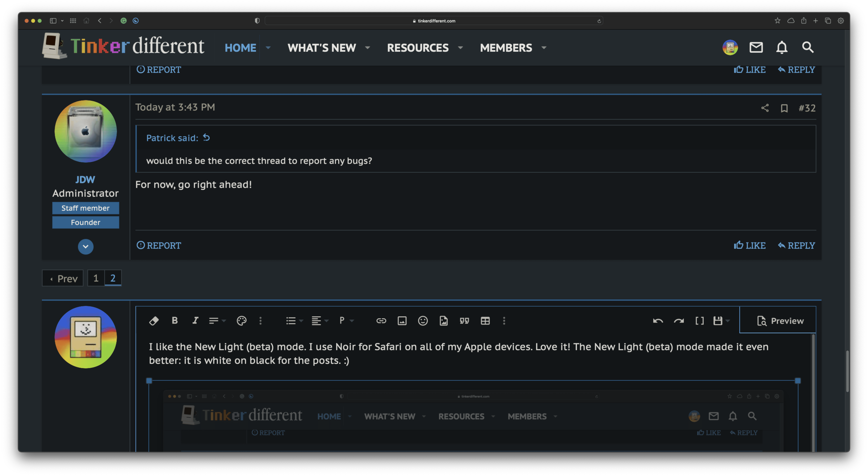Open MEMBERS in navigation
The width and height of the screenshot is (868, 476).
click(x=506, y=48)
